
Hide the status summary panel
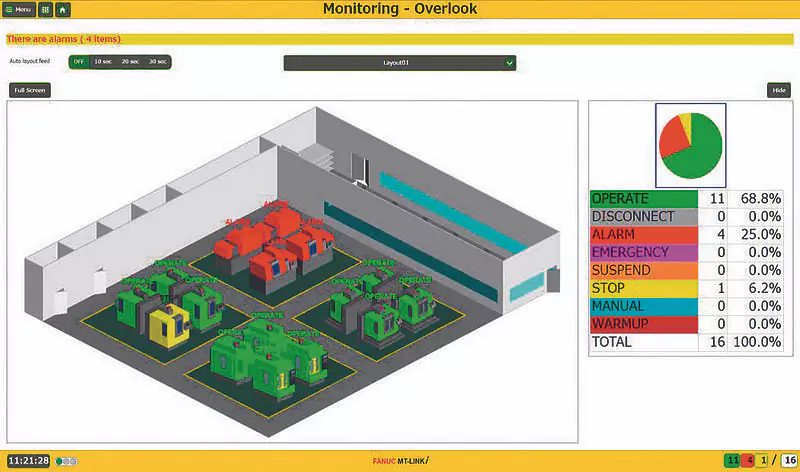778,90
